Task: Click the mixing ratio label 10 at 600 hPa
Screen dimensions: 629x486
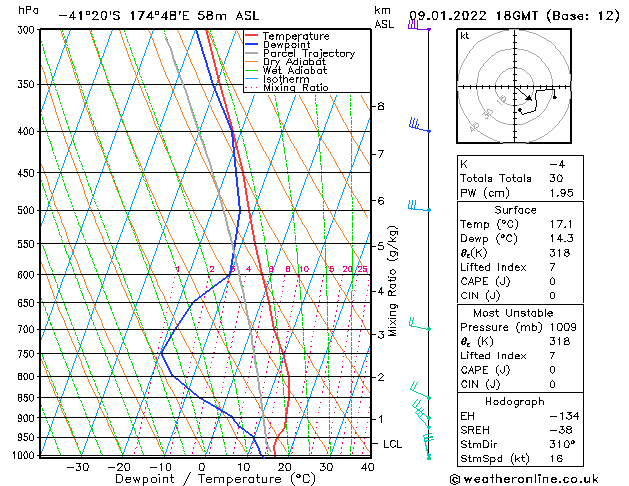Action: click(304, 269)
